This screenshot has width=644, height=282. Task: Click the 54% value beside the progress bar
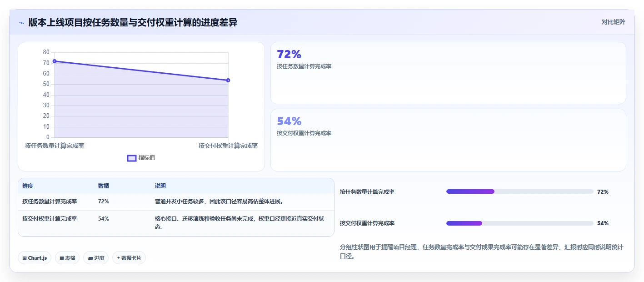603,223
